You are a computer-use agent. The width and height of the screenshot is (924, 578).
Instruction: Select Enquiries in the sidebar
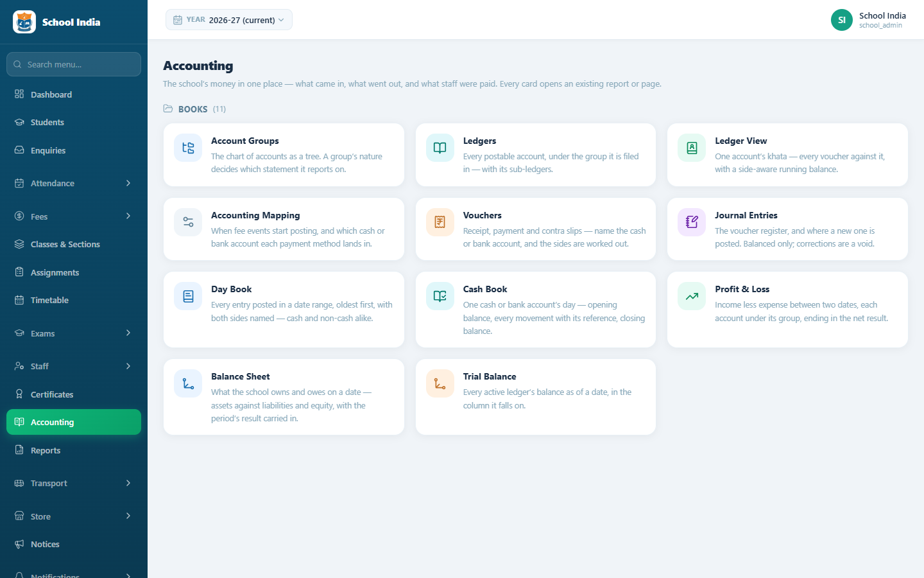(x=74, y=150)
